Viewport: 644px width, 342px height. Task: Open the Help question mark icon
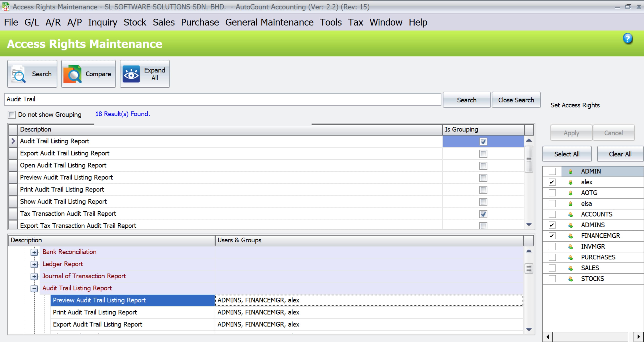tap(628, 39)
